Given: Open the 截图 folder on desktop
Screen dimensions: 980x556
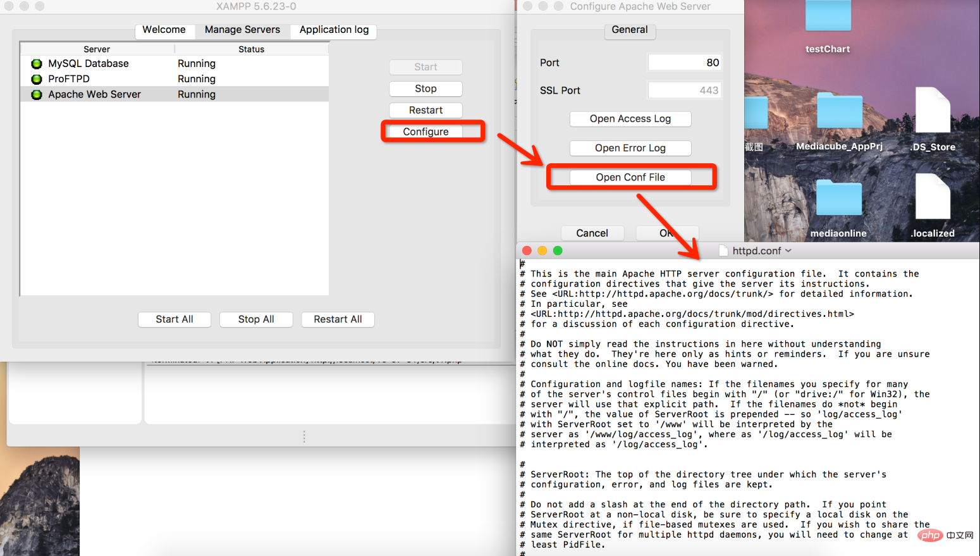Looking at the screenshot, I should 756,114.
